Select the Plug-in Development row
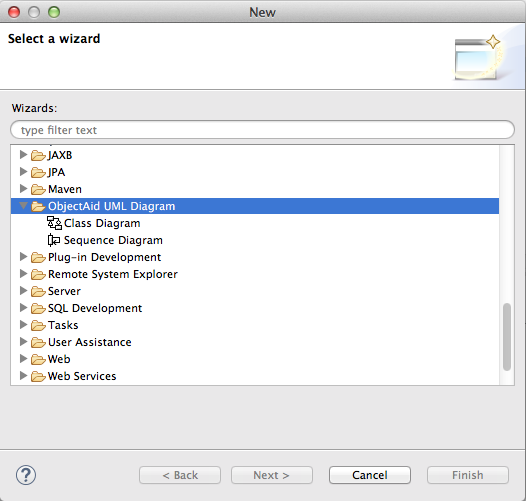Screen dimensions: 526x501 255,257
